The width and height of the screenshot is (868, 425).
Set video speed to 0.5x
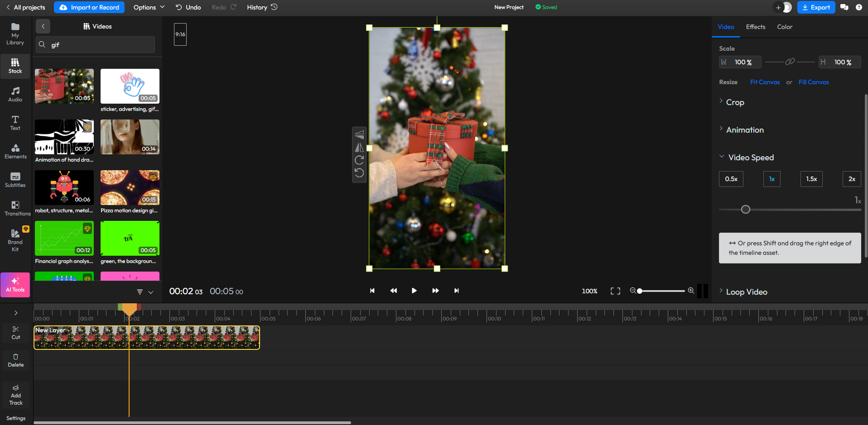coord(731,179)
